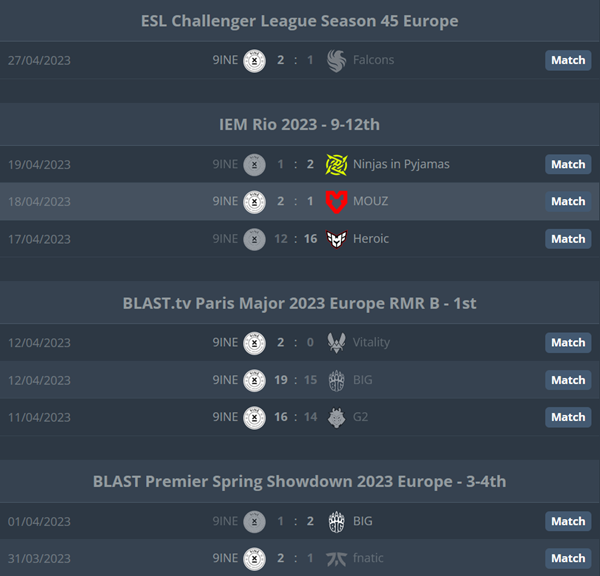Click the Heroic team logo
The width and height of the screenshot is (600, 576).
(x=336, y=239)
